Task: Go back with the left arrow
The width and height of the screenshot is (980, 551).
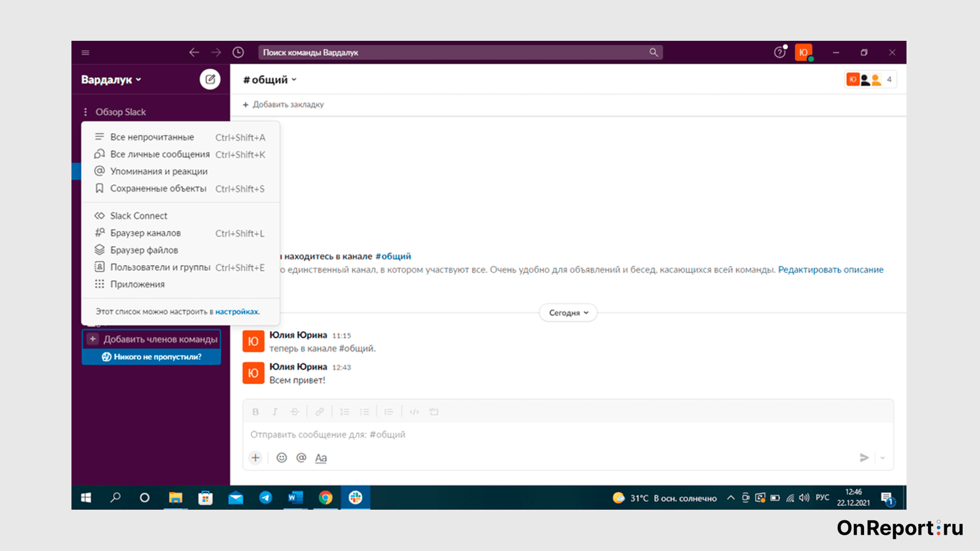Action: (x=194, y=53)
